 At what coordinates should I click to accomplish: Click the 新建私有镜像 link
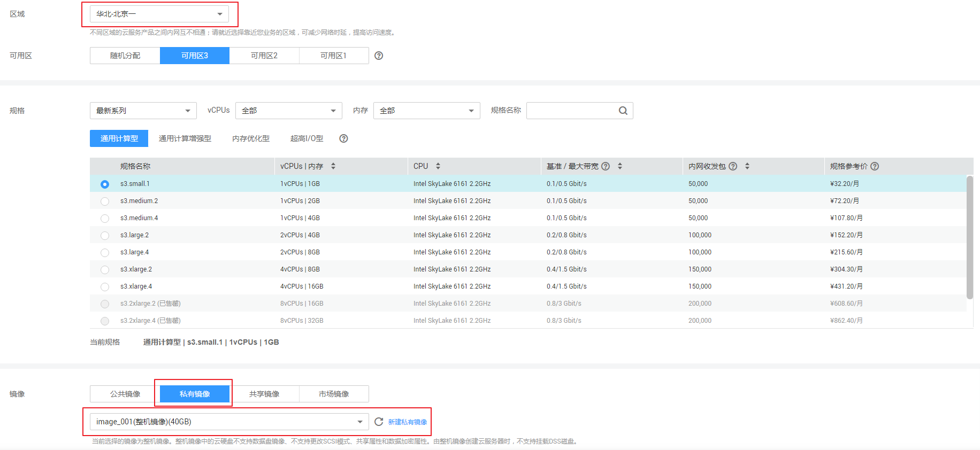point(408,422)
